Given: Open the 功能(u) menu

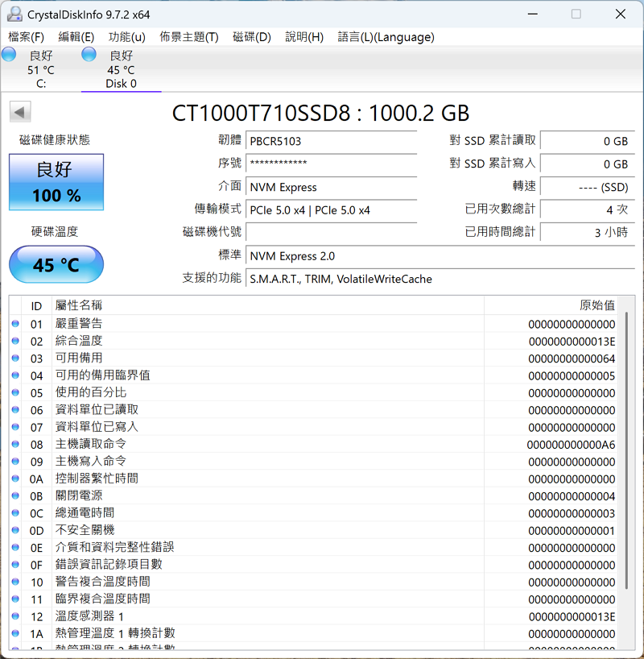Looking at the screenshot, I should click(126, 37).
